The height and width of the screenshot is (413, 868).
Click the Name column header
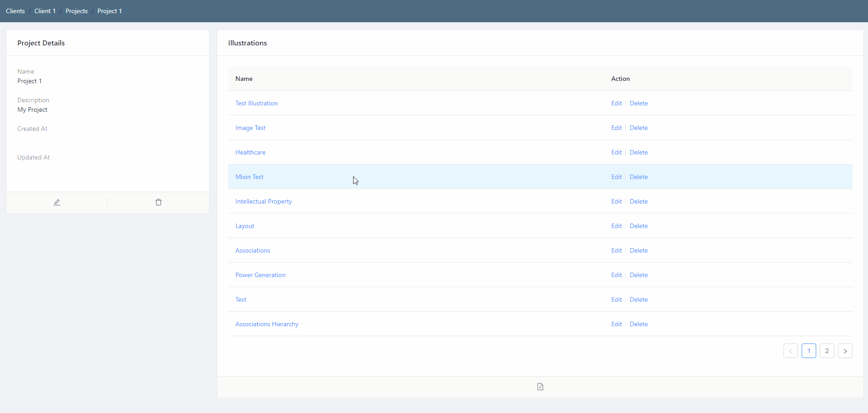(244, 79)
